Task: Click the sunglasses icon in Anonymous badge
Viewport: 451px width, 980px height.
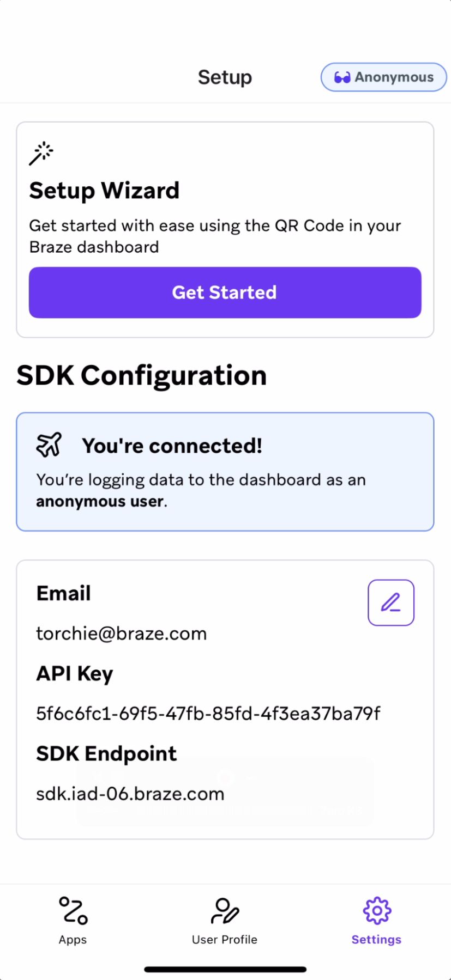Action: click(x=342, y=77)
